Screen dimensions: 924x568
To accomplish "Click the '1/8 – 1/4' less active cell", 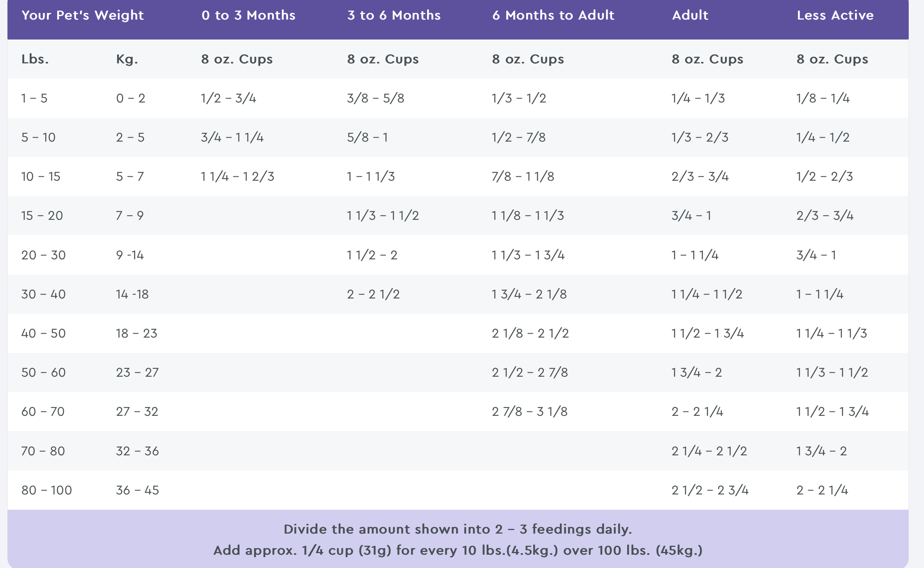I will pos(823,98).
